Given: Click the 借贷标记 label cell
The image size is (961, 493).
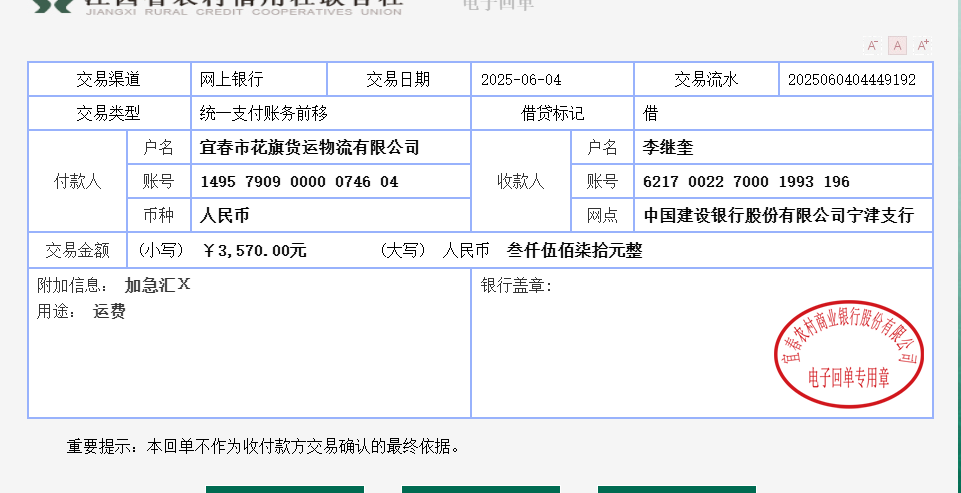Looking at the screenshot, I should click(552, 113).
